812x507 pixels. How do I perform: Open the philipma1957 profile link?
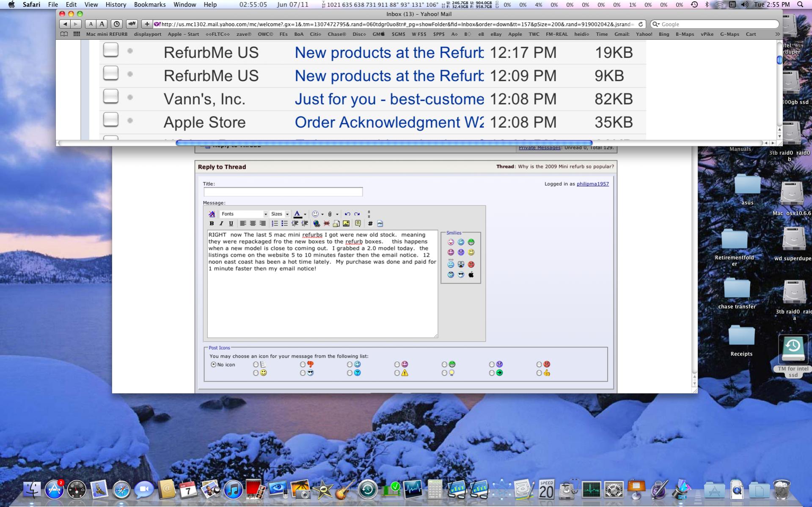point(592,184)
